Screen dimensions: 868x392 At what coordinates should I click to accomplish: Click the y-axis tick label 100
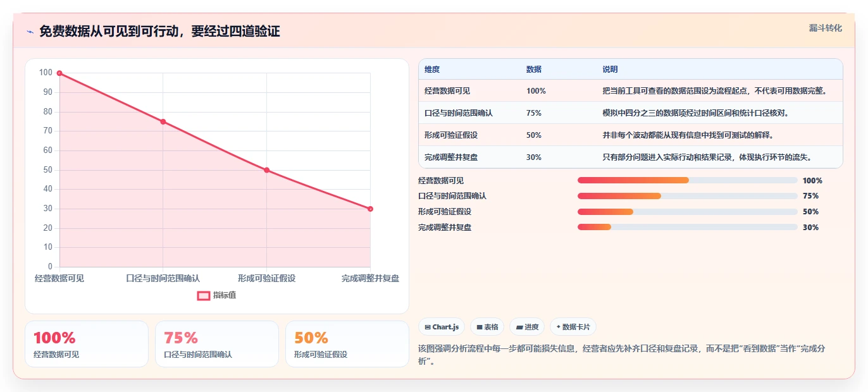46,73
